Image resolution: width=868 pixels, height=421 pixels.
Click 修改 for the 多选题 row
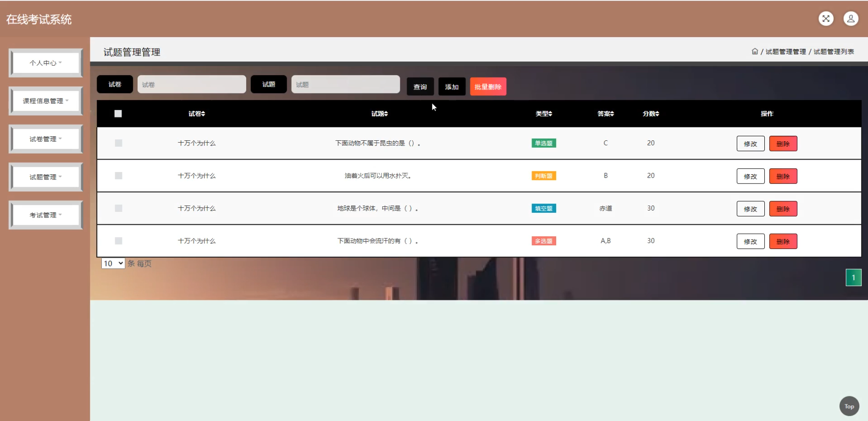pos(751,241)
